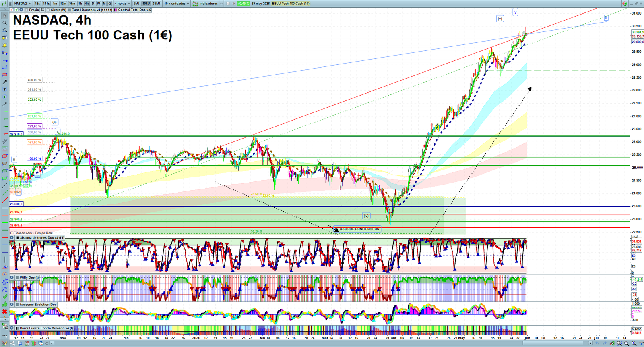This screenshot has width=644, height=347.
Task: Click the candlestick chart icon at top-left
Action: coord(4,3)
